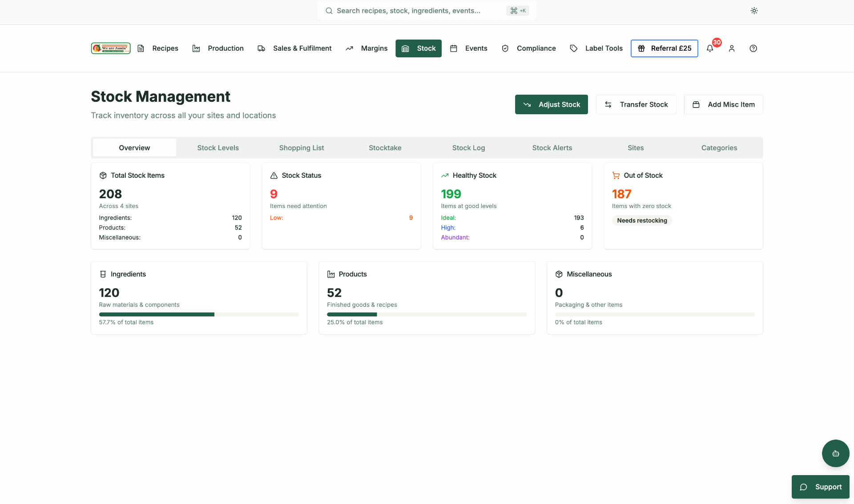Click the Compliance shield icon

pos(505,48)
